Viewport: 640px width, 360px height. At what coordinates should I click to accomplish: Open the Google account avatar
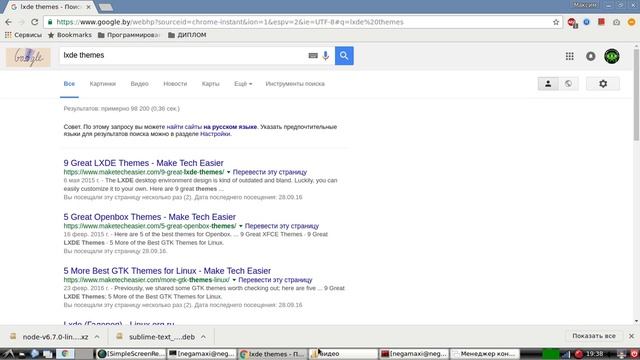pos(612,56)
